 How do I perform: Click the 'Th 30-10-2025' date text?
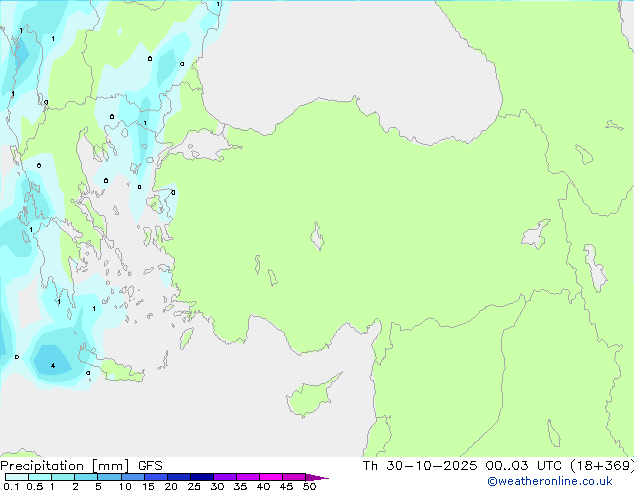[x=420, y=466]
